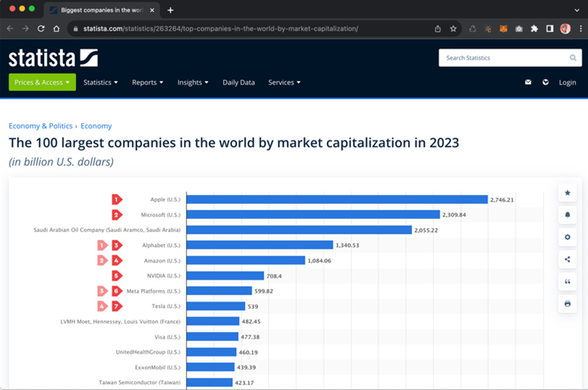Screen dimensions: 588x390
Task: Click the "Tesla (U.S.)" label
Action: (x=166, y=306)
